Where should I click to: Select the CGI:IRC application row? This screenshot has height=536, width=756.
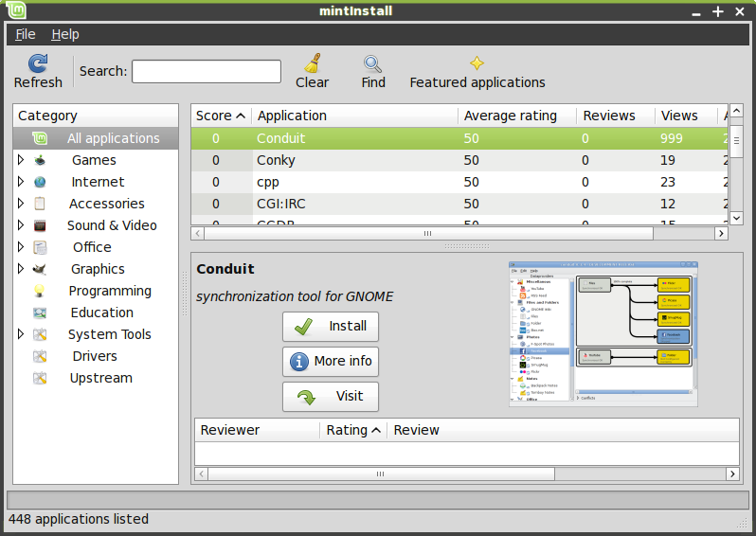point(459,204)
